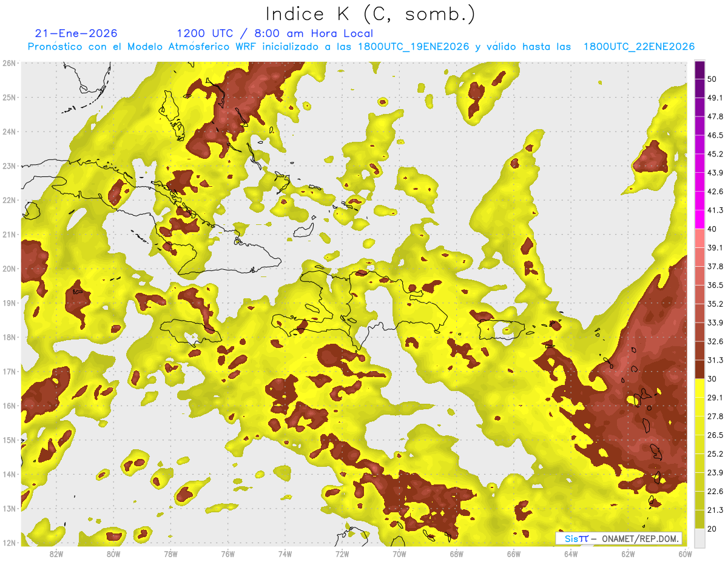
Task: Click the 70W longitude label
Action: pos(399,554)
